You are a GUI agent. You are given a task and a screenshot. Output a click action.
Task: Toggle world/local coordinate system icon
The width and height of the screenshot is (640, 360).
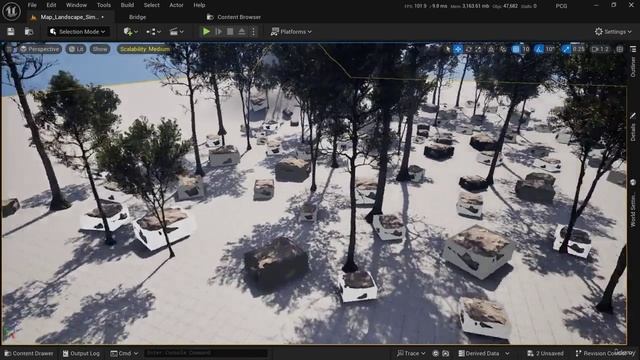(x=491, y=49)
